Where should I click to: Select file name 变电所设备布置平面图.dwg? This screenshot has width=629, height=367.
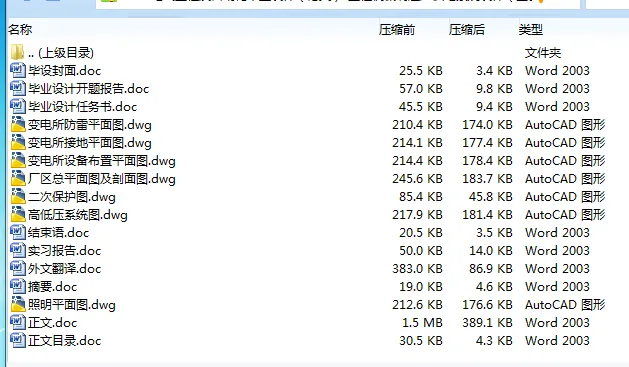[102, 161]
